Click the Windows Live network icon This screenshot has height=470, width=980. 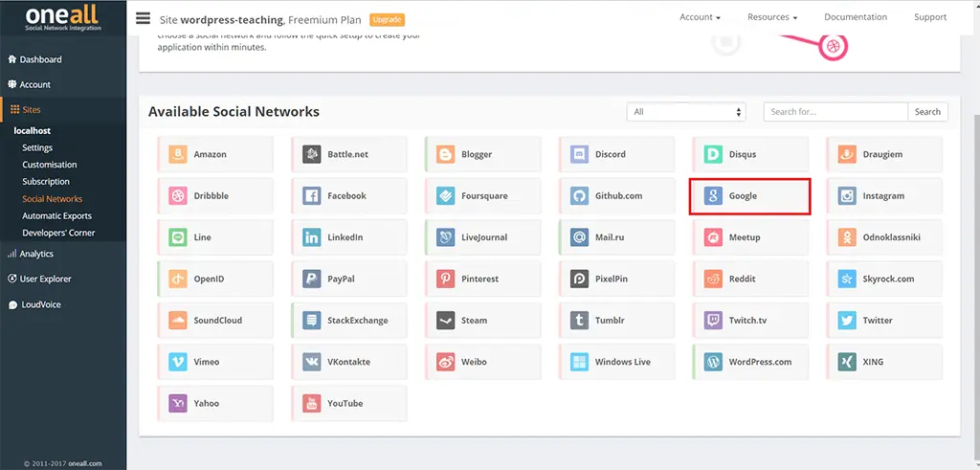point(579,362)
